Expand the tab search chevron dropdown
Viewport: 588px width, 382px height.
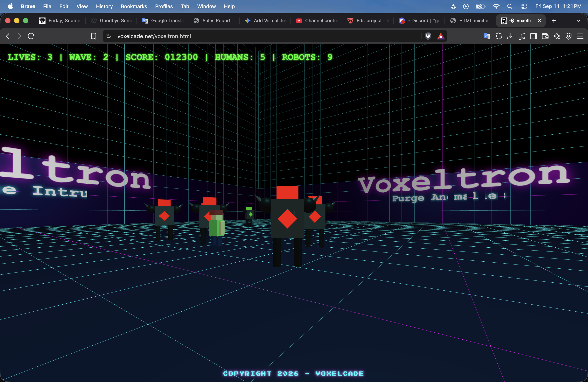point(578,20)
